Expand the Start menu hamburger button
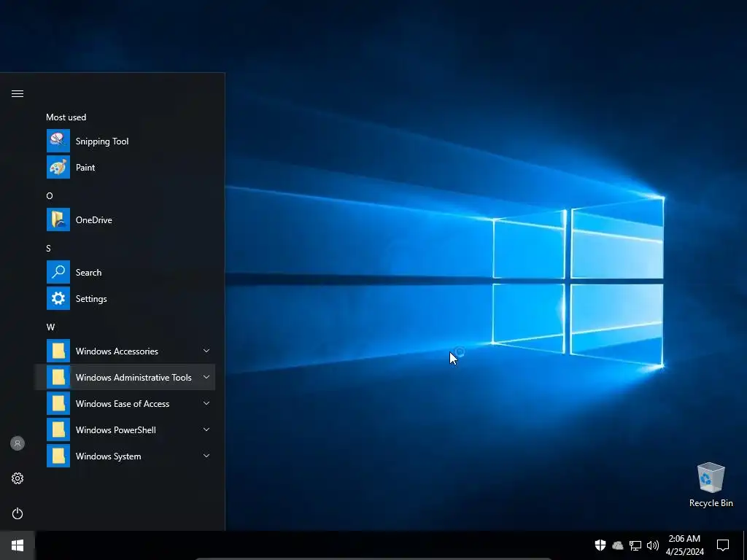 [18, 93]
